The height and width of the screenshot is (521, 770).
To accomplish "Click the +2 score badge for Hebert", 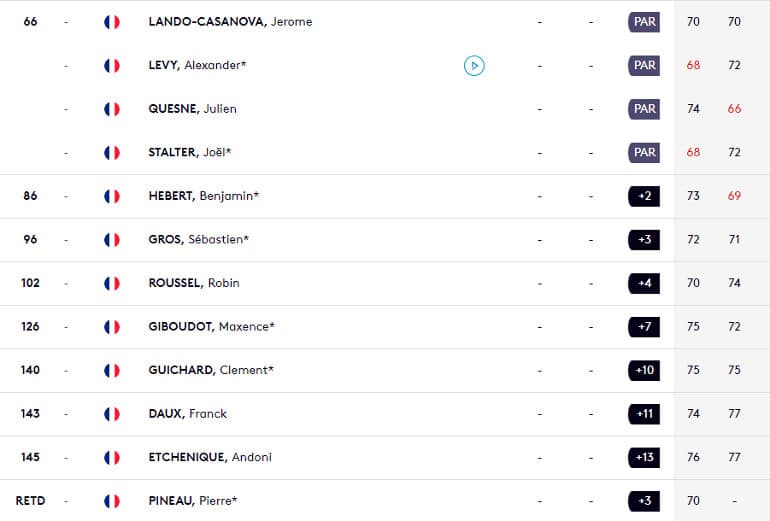I will pyautogui.click(x=644, y=196).
